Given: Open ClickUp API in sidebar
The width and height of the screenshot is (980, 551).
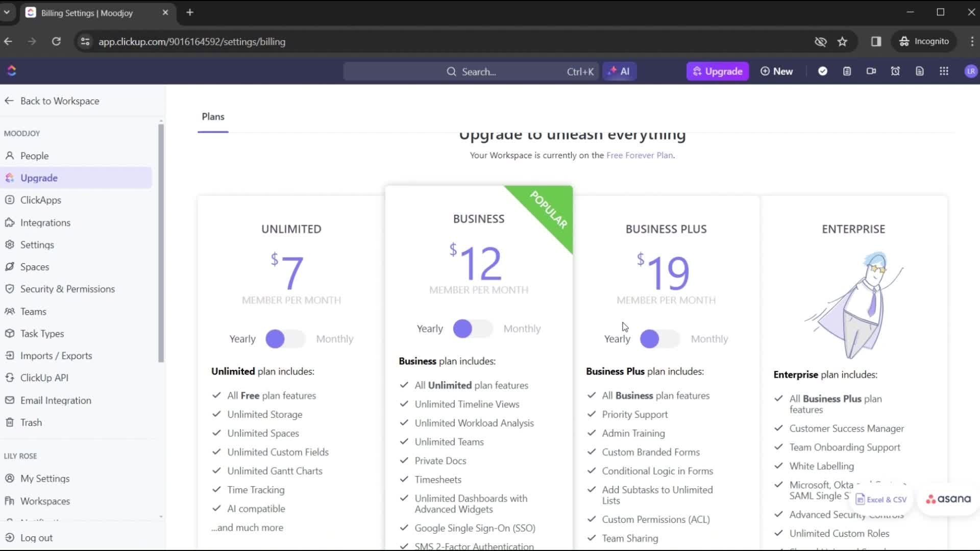Looking at the screenshot, I should pyautogui.click(x=77, y=378).
